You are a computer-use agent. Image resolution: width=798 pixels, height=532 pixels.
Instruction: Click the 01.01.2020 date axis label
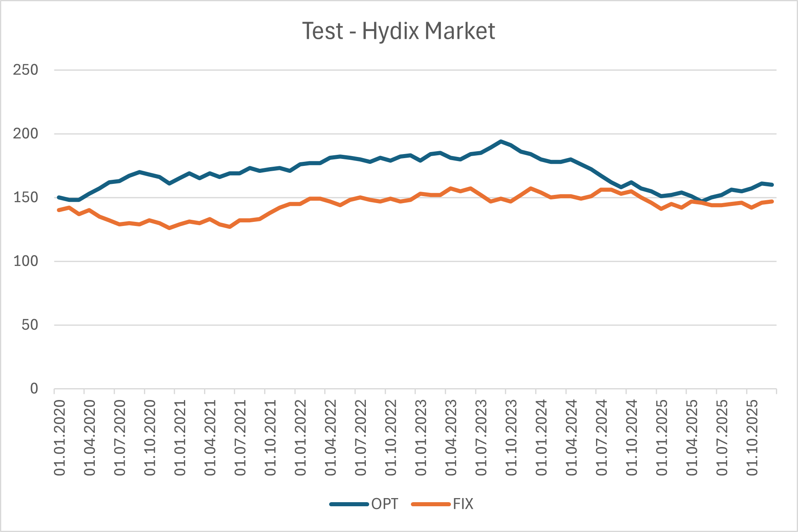coord(60,438)
